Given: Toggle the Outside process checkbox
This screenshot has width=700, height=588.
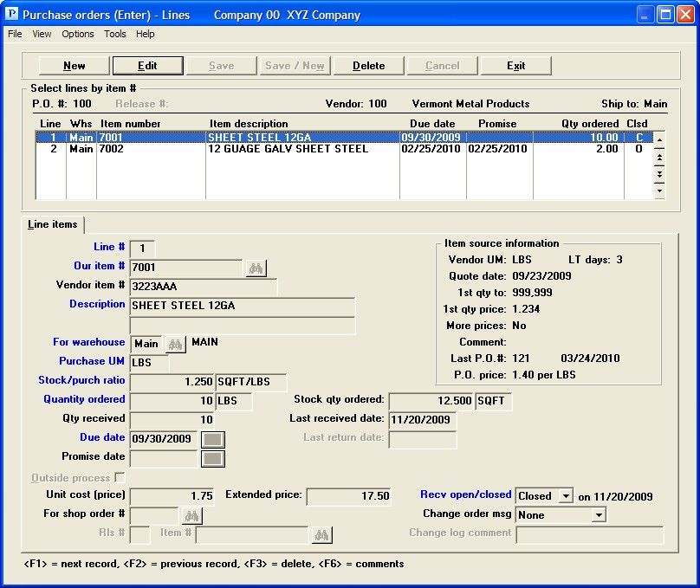Looking at the screenshot, I should pyautogui.click(x=120, y=478).
